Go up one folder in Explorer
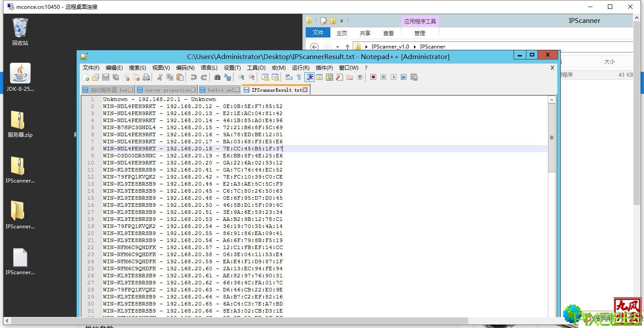Image resolution: width=644 pixels, height=328 pixels. coord(347,46)
